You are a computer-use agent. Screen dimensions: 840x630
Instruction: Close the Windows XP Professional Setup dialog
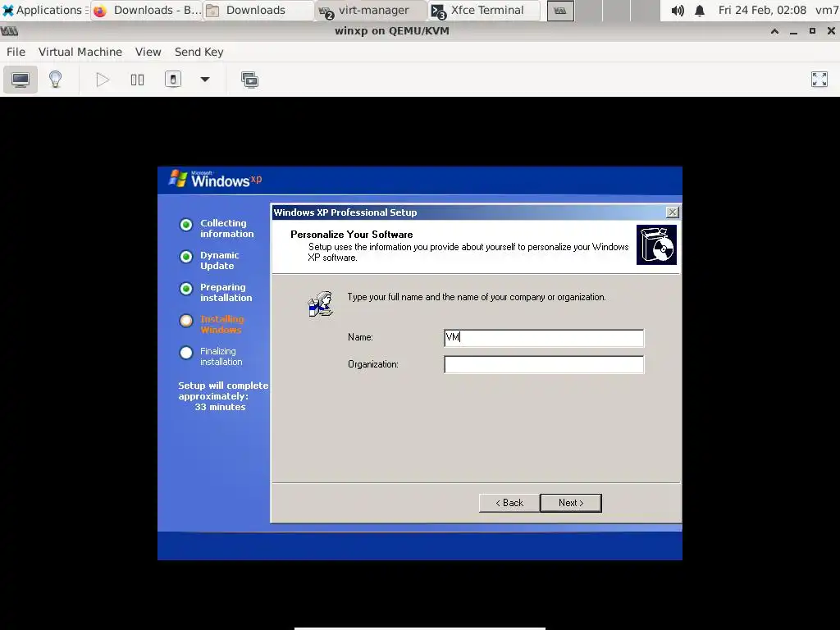(x=673, y=212)
